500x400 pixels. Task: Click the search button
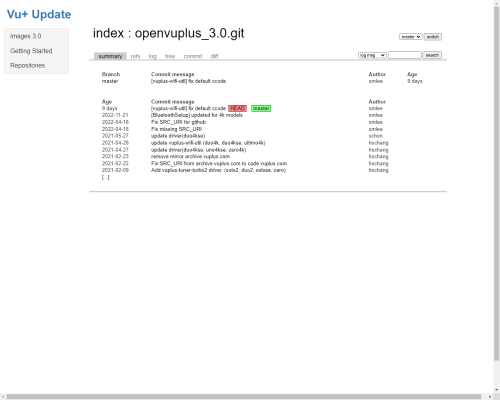point(432,55)
